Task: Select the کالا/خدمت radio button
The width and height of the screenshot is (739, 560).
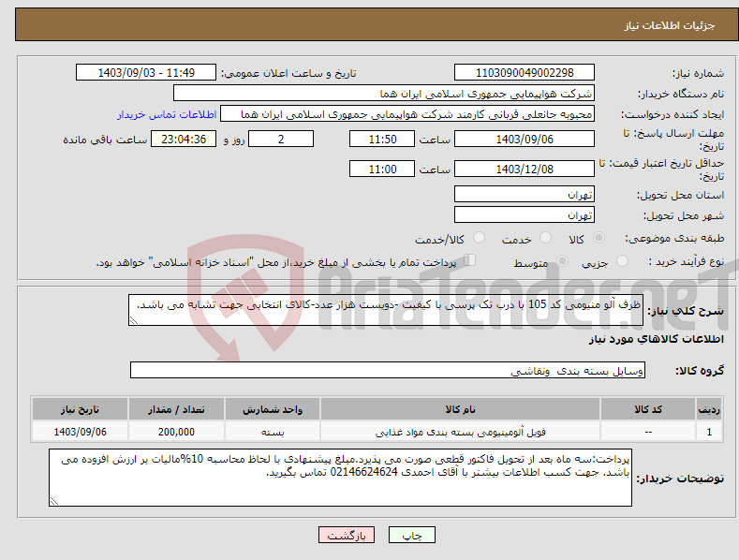Action: [479, 238]
